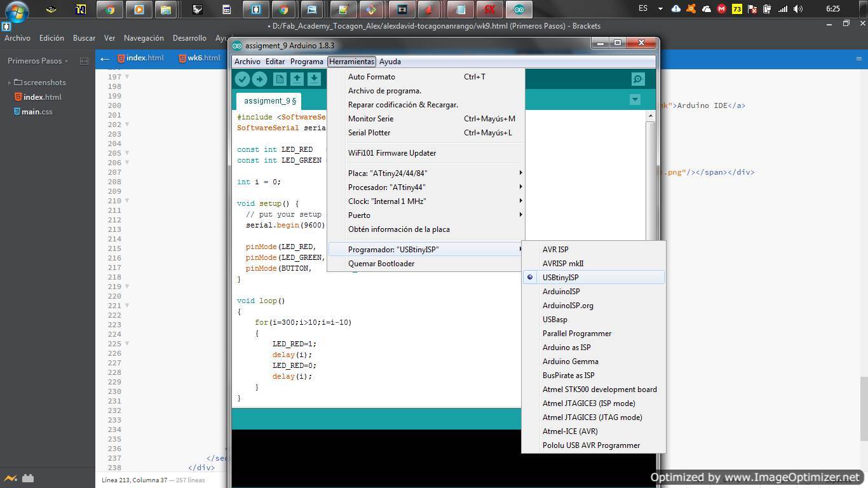868x488 pixels.
Task: Open the Programa menu in Arduino
Action: (307, 62)
